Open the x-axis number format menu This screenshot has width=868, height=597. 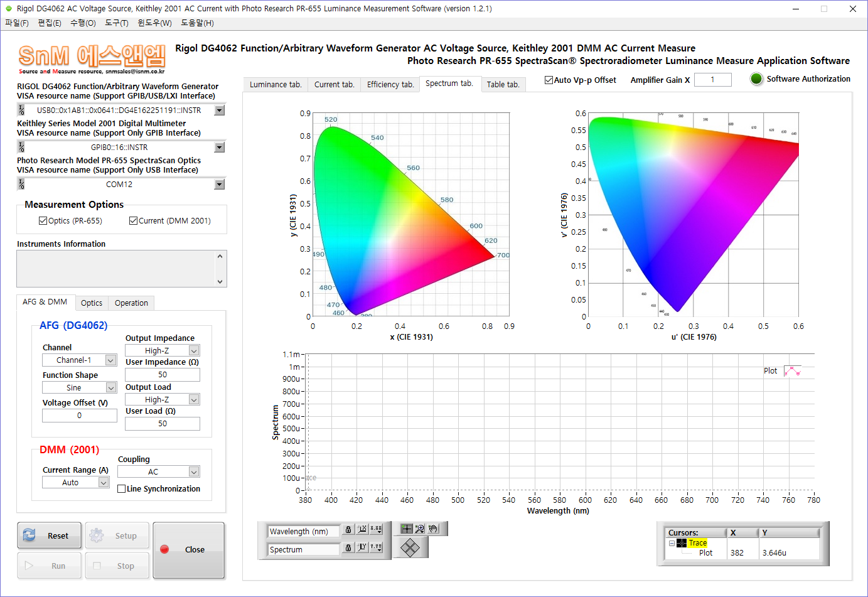[376, 530]
